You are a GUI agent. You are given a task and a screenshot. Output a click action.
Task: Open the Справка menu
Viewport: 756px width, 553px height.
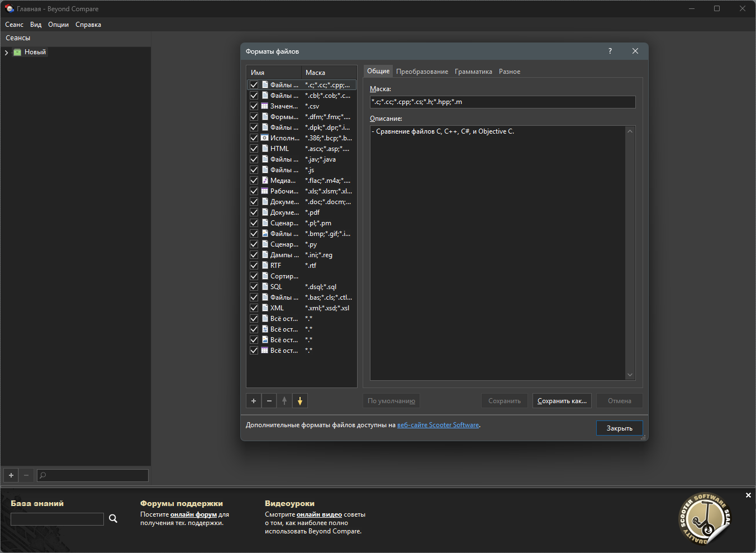click(x=88, y=25)
